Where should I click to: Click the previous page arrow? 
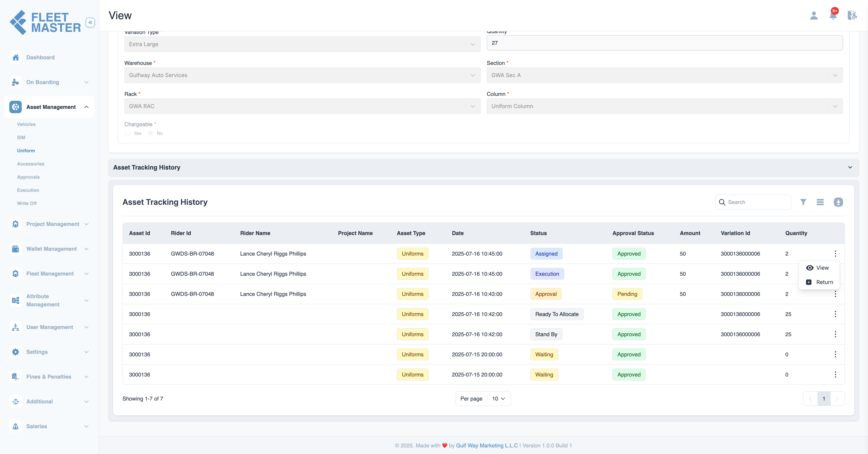[810, 399]
